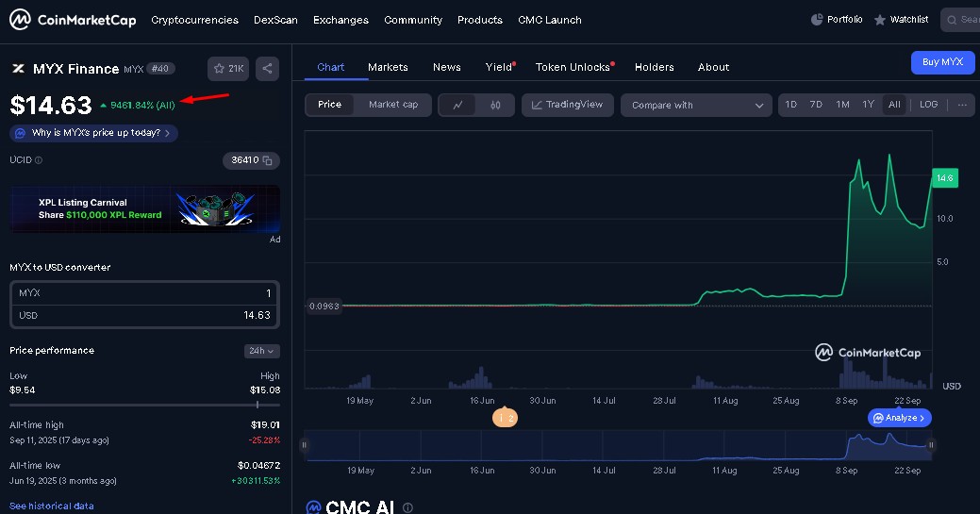The image size is (980, 514).
Task: Click the UCID info icon
Action: click(39, 160)
